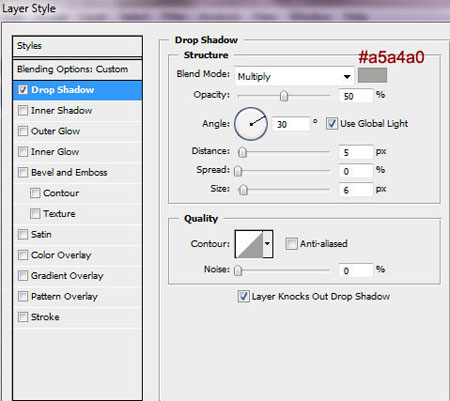
Task: Click the Contour curve thumbnail
Action: click(249, 244)
